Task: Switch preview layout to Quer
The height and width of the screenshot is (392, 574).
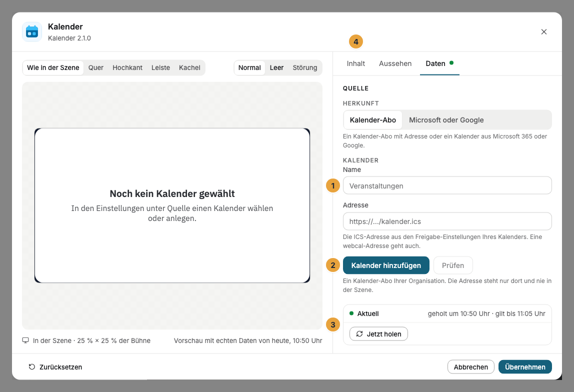Action: point(96,67)
